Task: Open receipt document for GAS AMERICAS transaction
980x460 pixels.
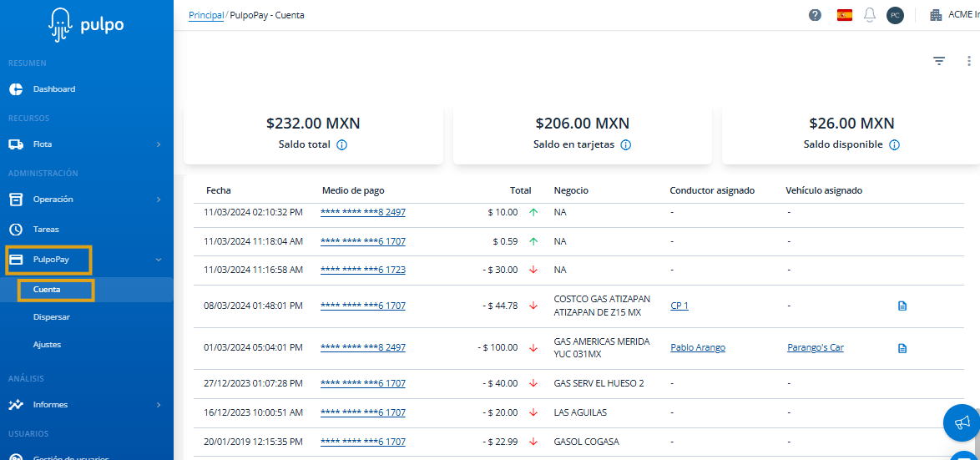Action: point(902,348)
